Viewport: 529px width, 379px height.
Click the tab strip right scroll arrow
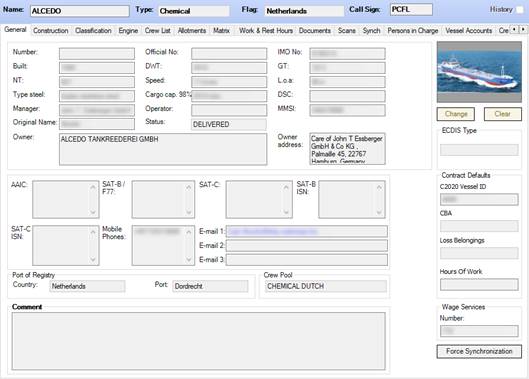click(x=523, y=30)
